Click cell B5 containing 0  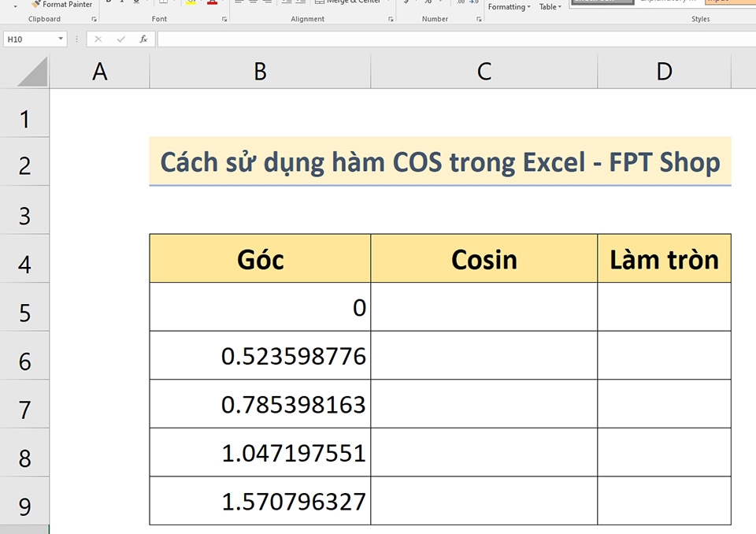(260, 308)
